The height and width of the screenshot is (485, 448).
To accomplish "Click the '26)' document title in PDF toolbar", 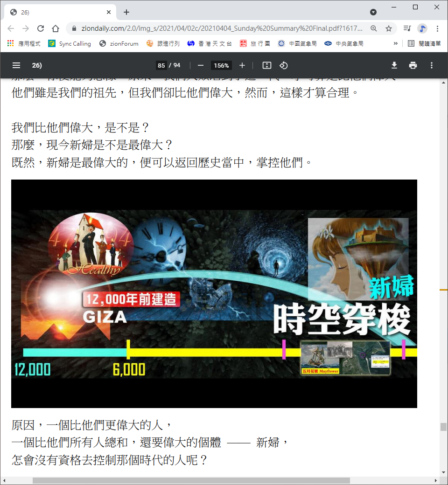I will click(x=37, y=65).
